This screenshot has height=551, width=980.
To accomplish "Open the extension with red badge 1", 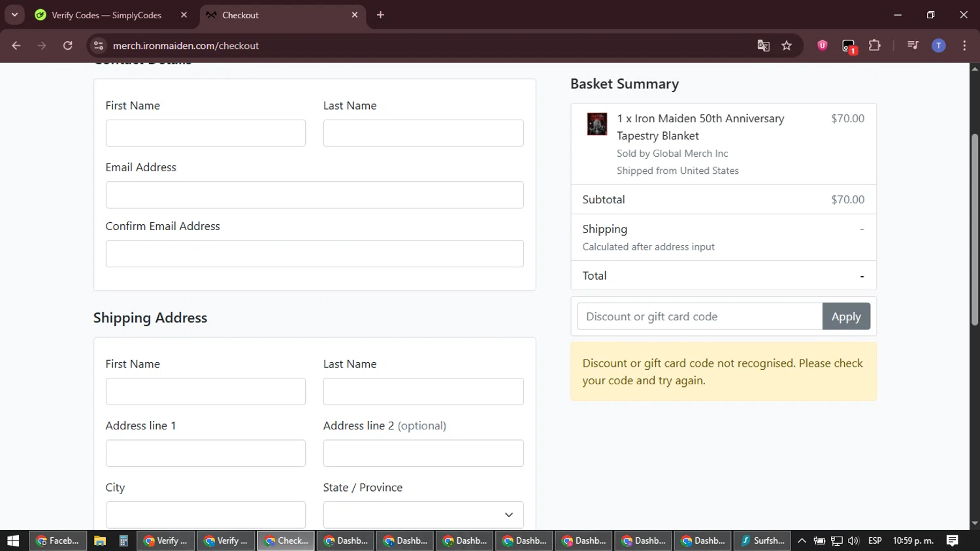I will [849, 46].
